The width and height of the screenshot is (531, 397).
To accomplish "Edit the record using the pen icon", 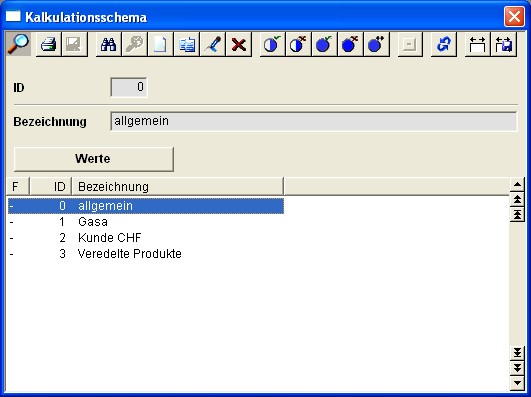I will 213,44.
